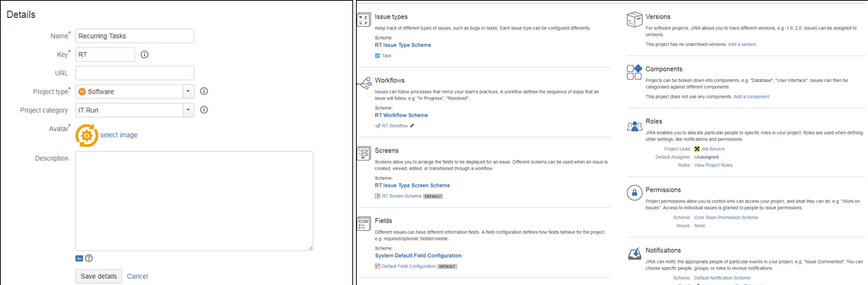Click the Cancel link

137,276
